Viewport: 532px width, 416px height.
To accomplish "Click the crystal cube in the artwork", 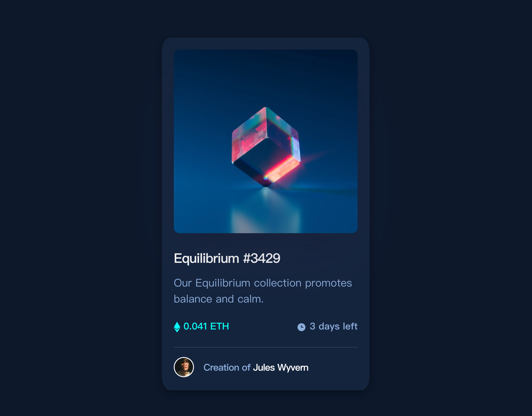I will 266,147.
